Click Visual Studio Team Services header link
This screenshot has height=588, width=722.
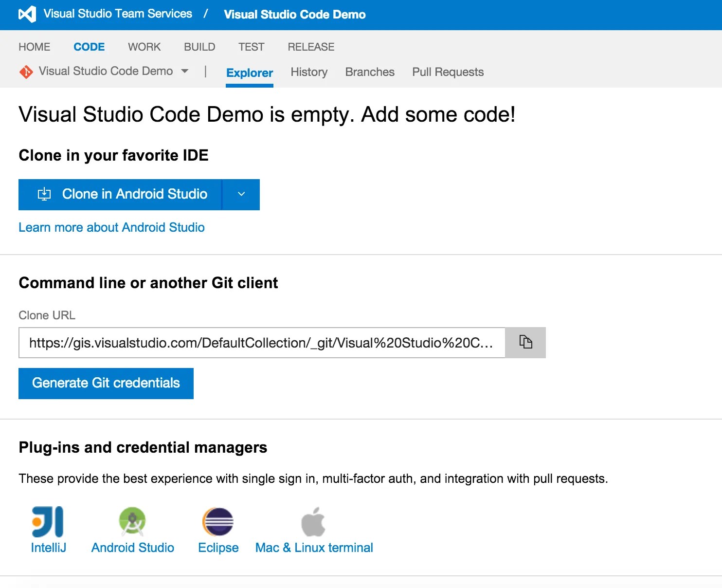[x=118, y=14]
